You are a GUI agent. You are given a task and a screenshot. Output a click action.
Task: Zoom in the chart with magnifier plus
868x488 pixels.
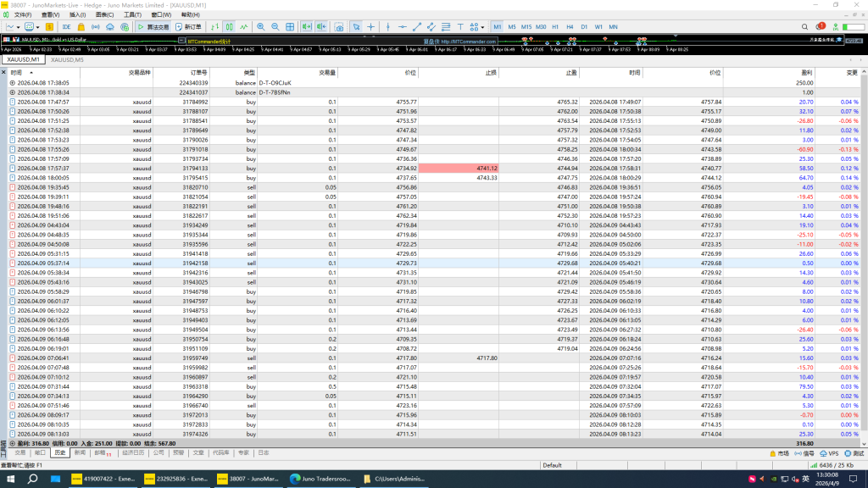coord(261,27)
